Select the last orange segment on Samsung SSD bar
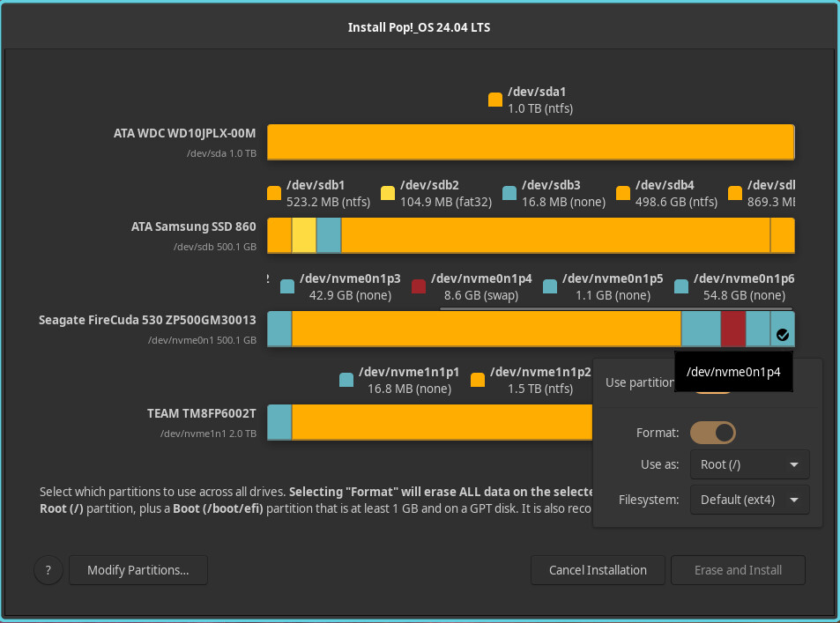 (x=783, y=235)
